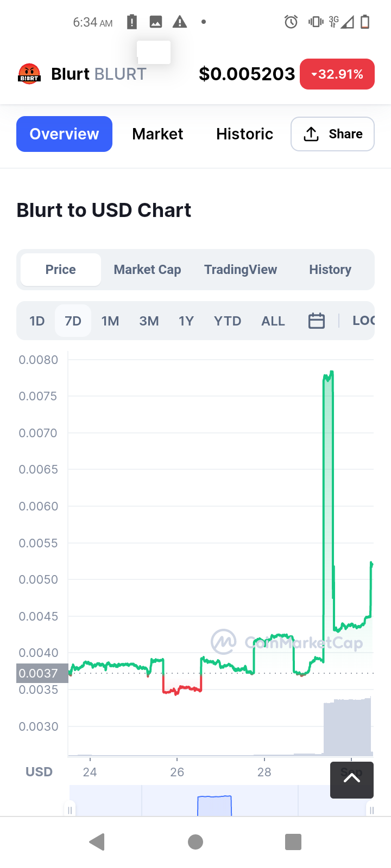Tap the Blurt angry-face logo
This screenshot has height=868, width=391.
coord(29,74)
